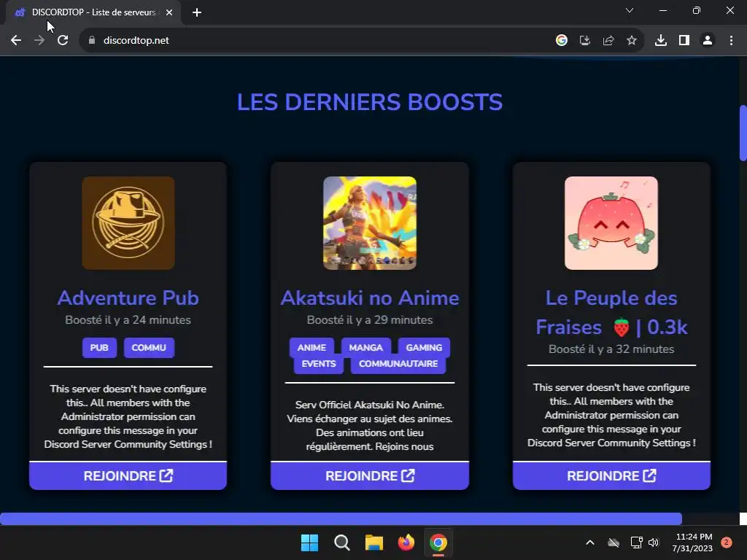Click 'Boosté il y a 29 minutes' text
Viewport: 747px width, 560px height.
tap(370, 320)
